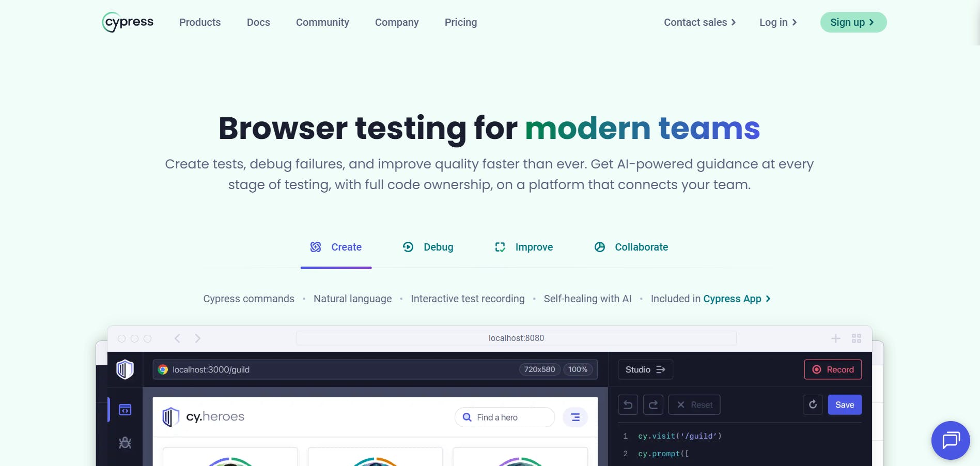Open the Docs menu
The height and width of the screenshot is (466, 980).
258,22
